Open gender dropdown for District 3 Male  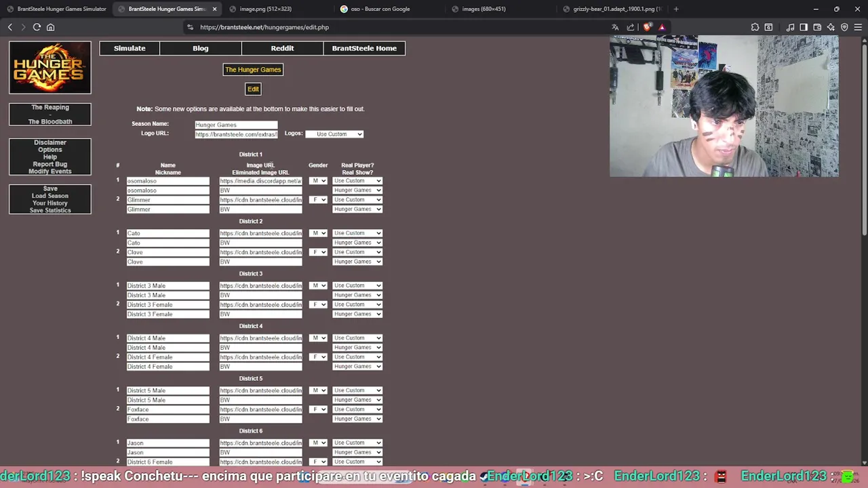tap(318, 285)
